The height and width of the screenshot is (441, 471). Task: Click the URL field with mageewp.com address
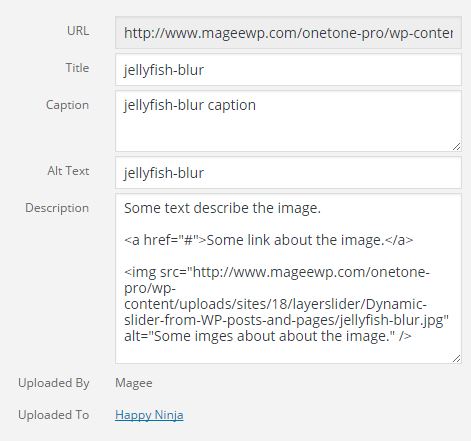click(288, 33)
